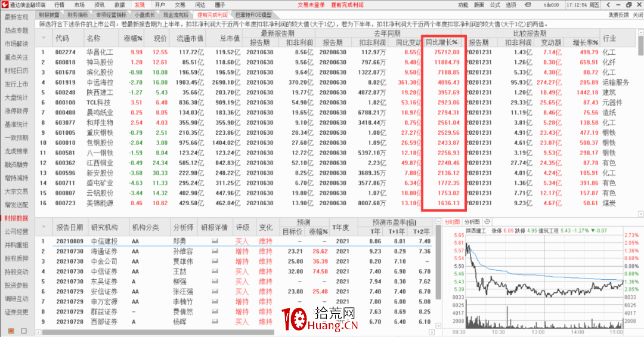Screen dimensions: 644x337
Task: Click the main table scroll-down arrow
Action: [640, 214]
